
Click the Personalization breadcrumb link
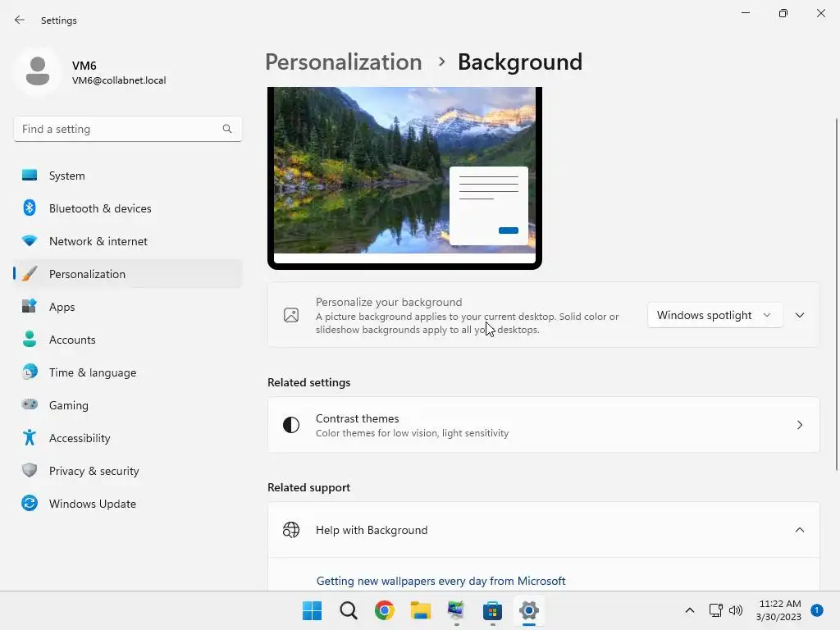pyautogui.click(x=344, y=62)
